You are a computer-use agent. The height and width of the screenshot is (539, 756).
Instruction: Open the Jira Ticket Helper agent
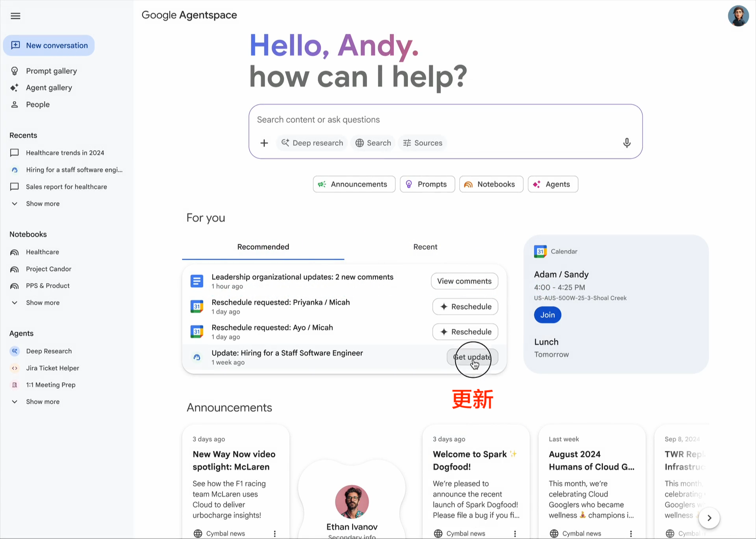click(x=52, y=368)
